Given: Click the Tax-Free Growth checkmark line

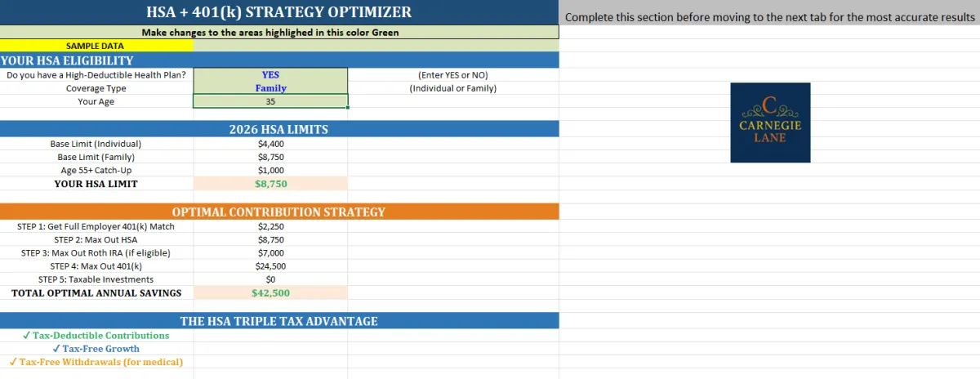Looking at the screenshot, I should pos(96,349).
